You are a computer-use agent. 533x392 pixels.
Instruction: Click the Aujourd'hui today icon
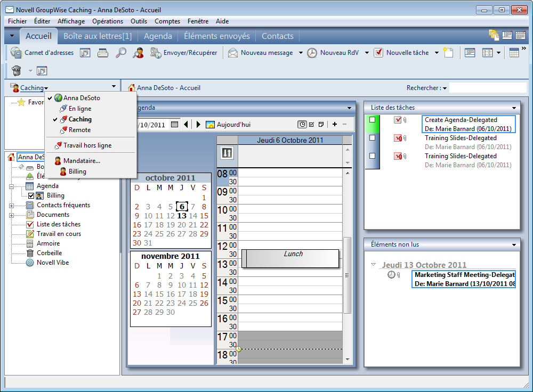click(210, 125)
